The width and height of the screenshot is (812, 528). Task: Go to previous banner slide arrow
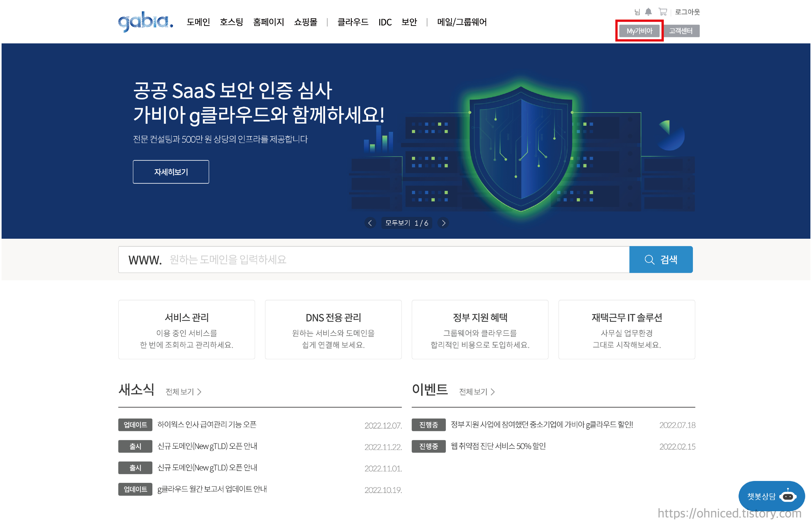(370, 223)
